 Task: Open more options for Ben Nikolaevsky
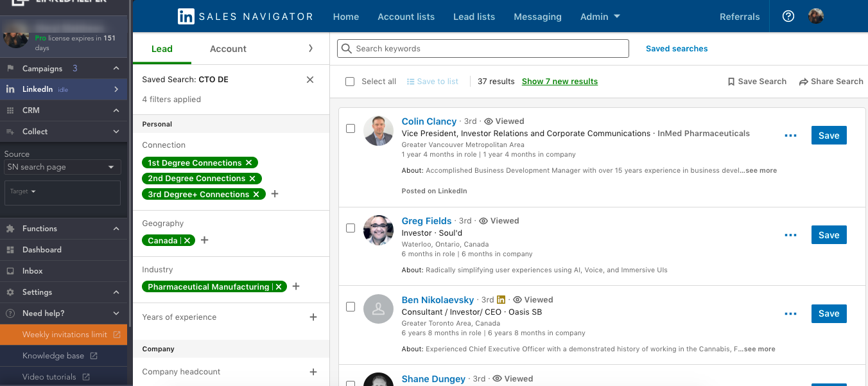pyautogui.click(x=790, y=314)
